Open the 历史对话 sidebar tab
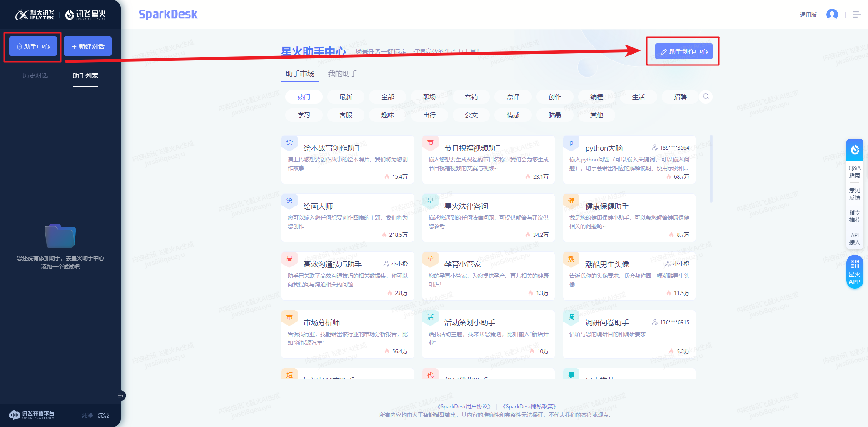The image size is (868, 427). (35, 75)
